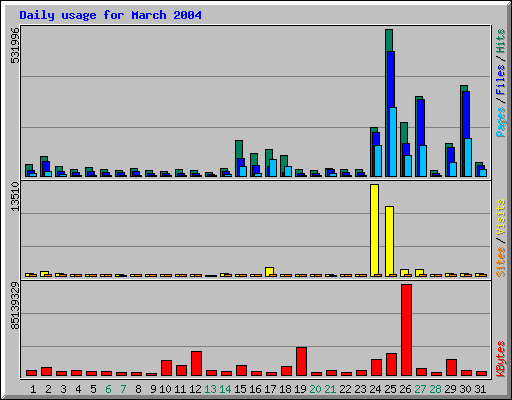Select the yellow Visits bar for day 25
Image resolution: width=512 pixels, height=400 pixels.
tap(389, 241)
